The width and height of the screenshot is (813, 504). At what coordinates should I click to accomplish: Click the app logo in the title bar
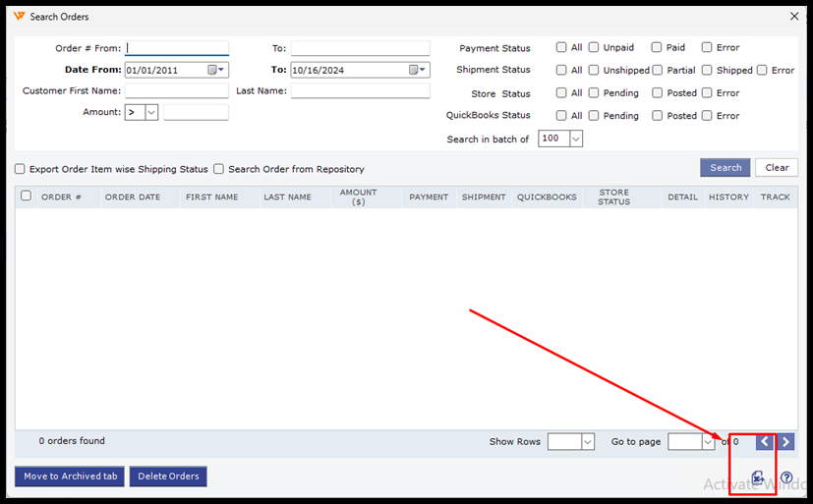pyautogui.click(x=19, y=17)
